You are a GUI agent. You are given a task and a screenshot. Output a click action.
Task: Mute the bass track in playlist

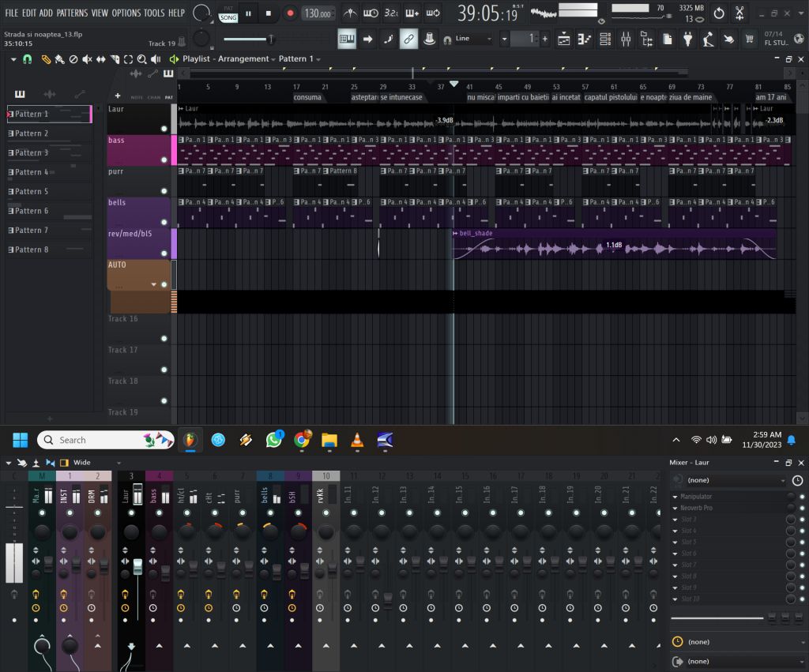tap(164, 160)
